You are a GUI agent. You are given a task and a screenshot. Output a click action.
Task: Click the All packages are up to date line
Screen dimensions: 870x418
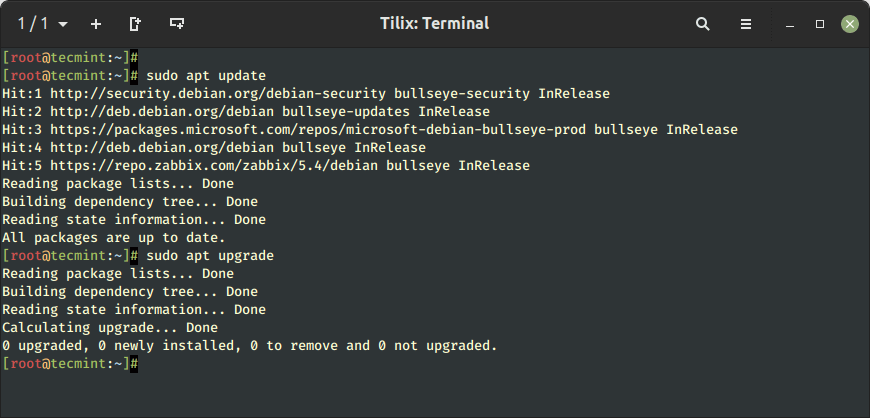coord(114,238)
